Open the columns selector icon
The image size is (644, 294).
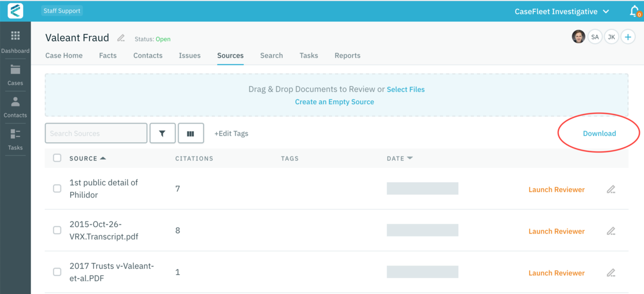(x=190, y=133)
